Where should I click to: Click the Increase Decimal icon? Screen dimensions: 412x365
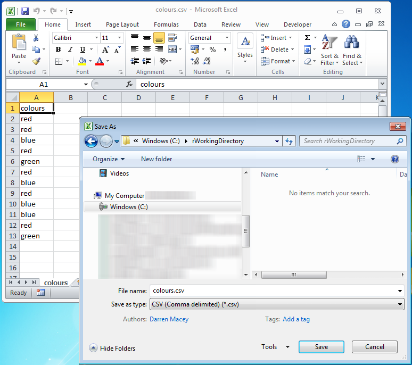[x=195, y=61]
